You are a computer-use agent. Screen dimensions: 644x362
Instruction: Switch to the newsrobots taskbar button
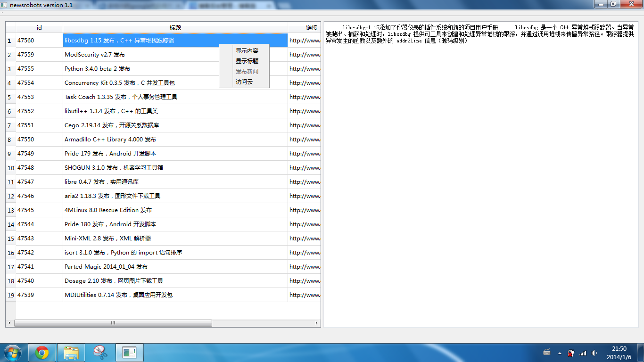130,353
